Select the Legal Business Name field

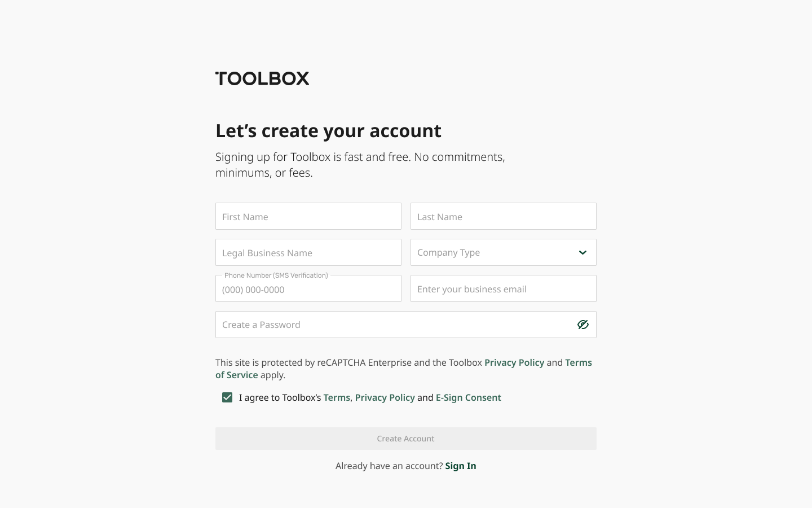click(308, 252)
